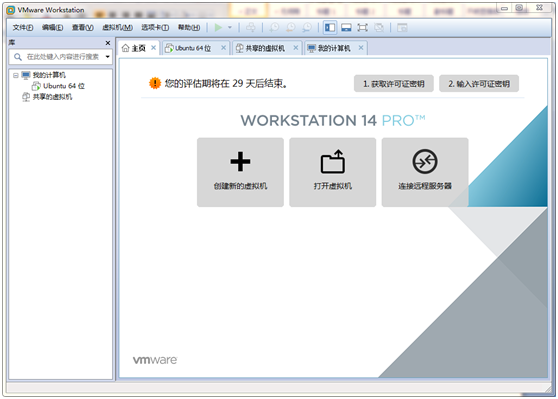Click the Take Snapshot toolbar icon
Image resolution: width=558 pixels, height=399 pixels.
[x=274, y=27]
